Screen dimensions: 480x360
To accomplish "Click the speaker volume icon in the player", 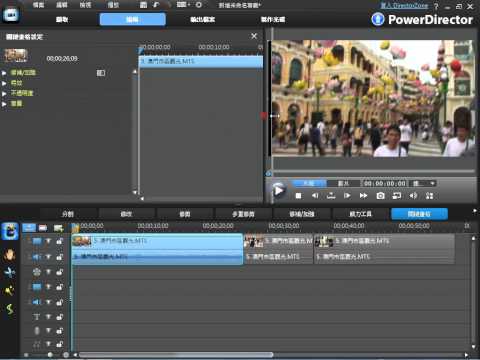I will coord(413,196).
